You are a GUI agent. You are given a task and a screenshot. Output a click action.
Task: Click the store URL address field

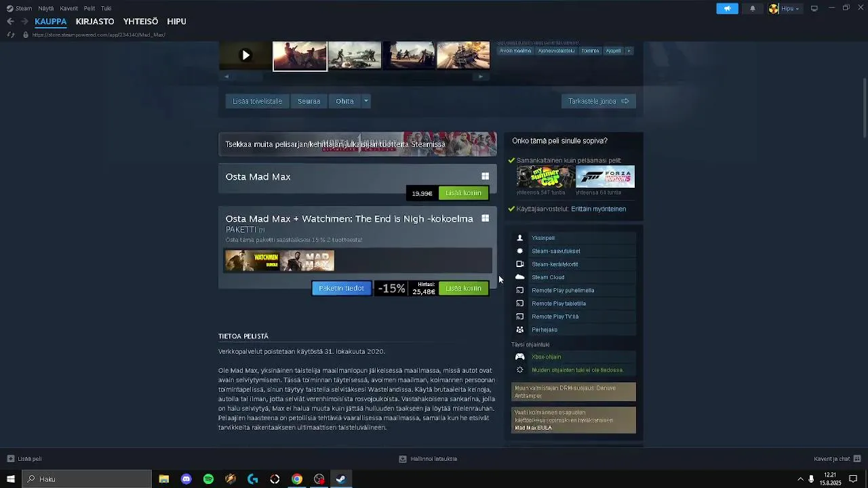[99, 35]
